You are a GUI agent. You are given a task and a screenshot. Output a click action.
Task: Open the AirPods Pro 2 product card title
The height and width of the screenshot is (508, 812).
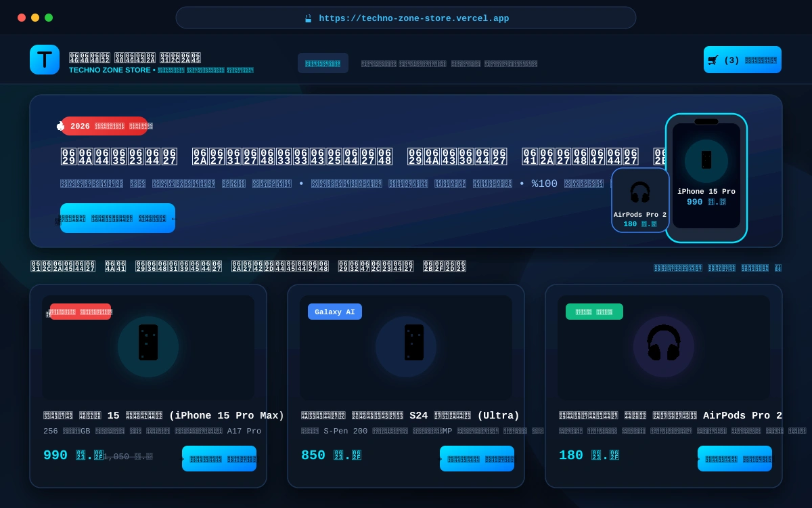coord(671,416)
